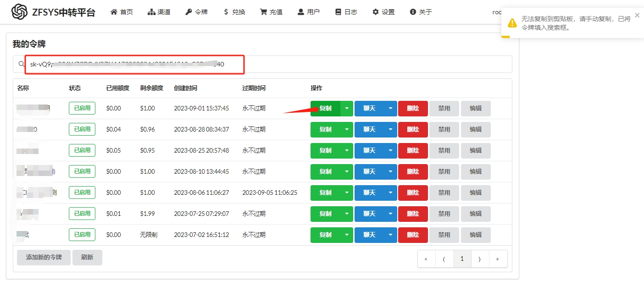The height and width of the screenshot is (286, 644).
Task: Delete the token created 2023-08-10
Action: [413, 172]
